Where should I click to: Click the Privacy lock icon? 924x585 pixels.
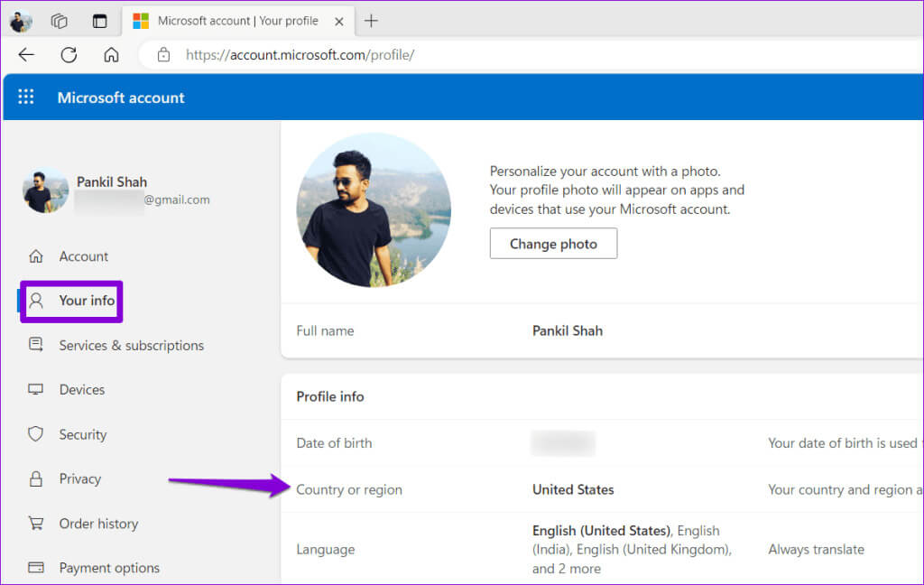[x=36, y=478]
